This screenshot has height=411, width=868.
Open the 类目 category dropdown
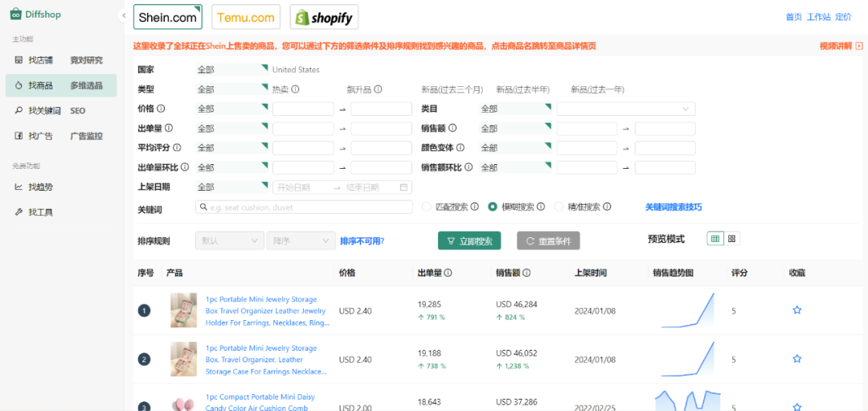click(626, 109)
